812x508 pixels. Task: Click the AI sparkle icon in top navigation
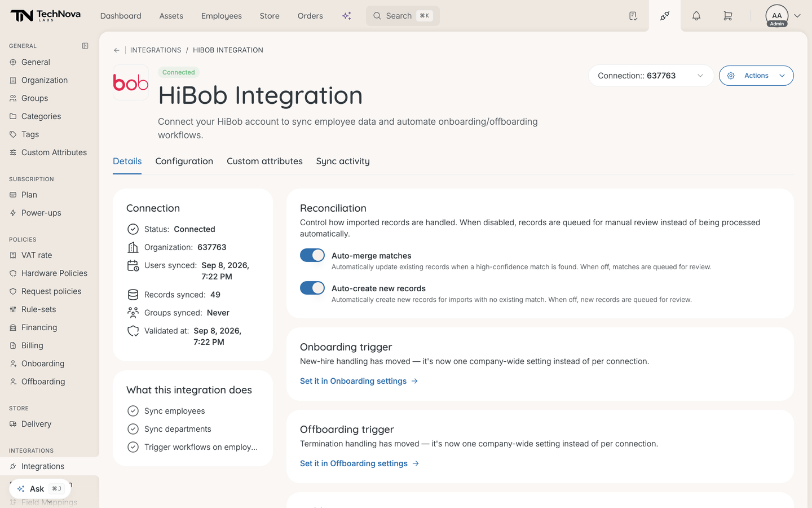click(x=347, y=16)
